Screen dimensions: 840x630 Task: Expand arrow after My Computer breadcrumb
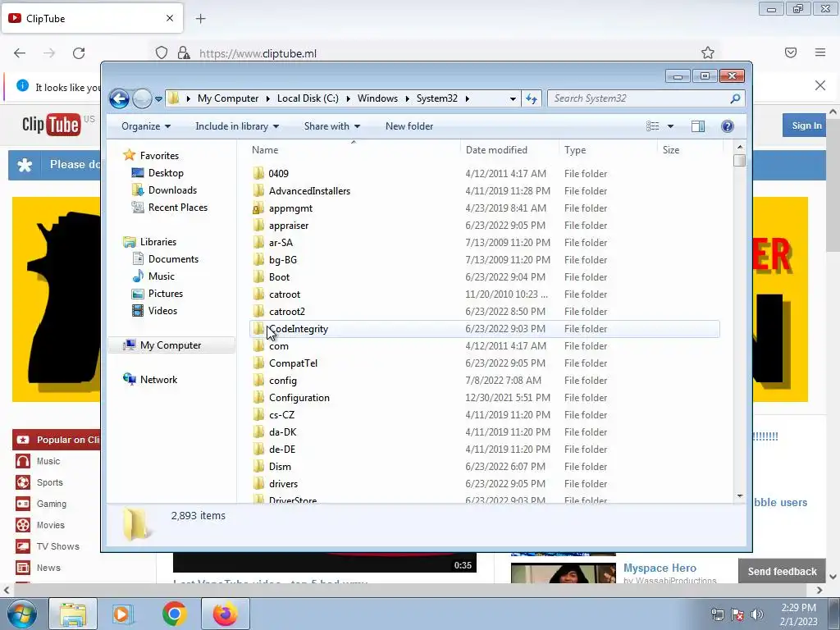click(268, 98)
